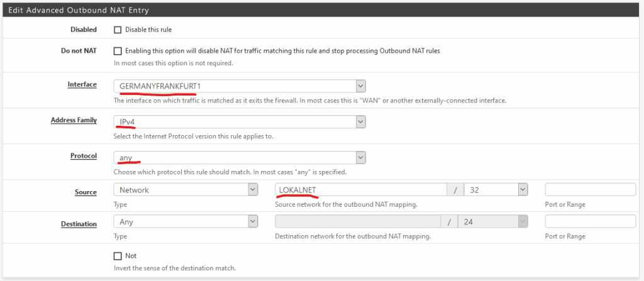Open the source subnet mask 32 dropdown

pyautogui.click(x=496, y=190)
